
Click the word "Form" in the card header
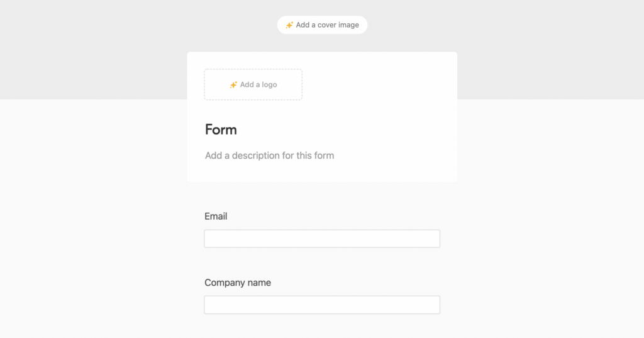coord(221,130)
